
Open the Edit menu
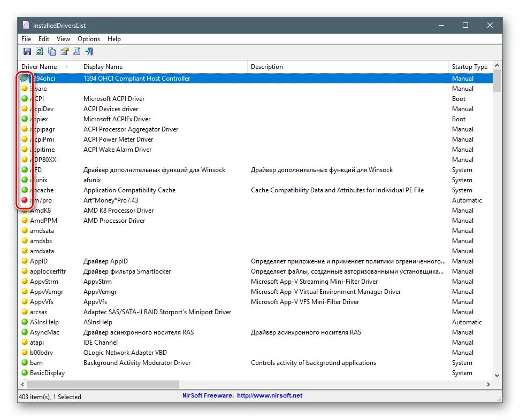[44, 39]
